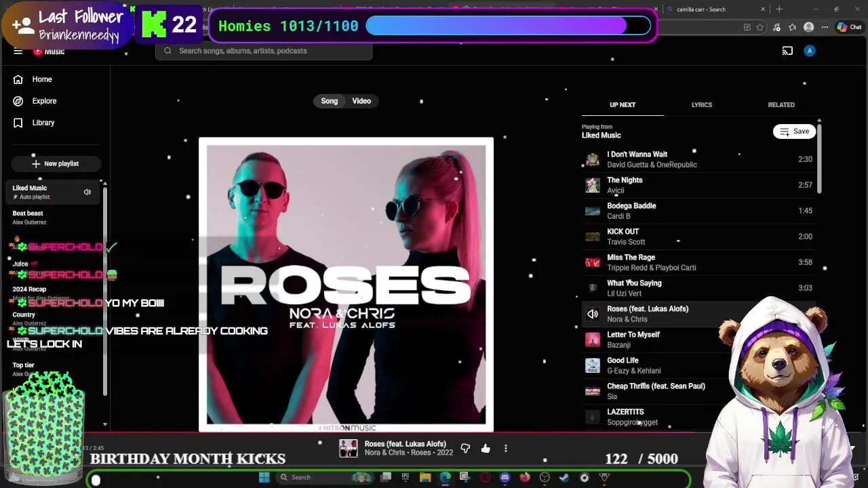Screen dimensions: 868x488
Task: Add page to favorites star icon
Action: coord(759,27)
